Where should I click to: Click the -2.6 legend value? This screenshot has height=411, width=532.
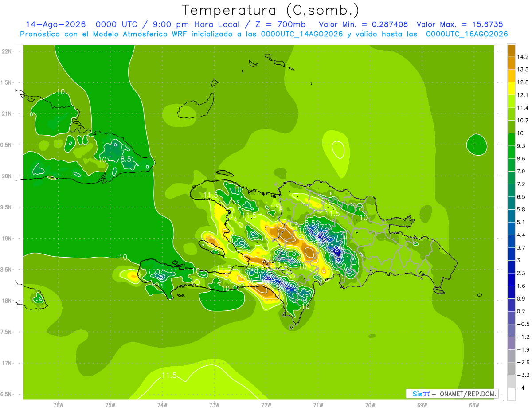[x=522, y=362]
